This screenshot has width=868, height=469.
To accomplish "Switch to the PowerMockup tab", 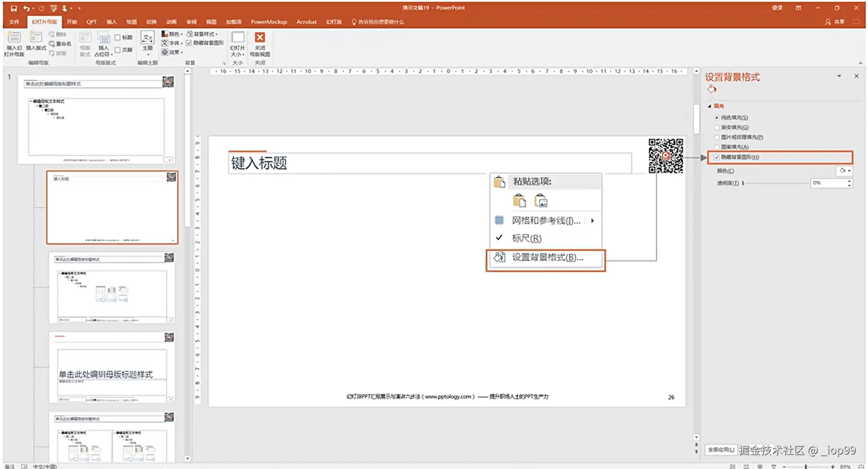I will [x=269, y=22].
